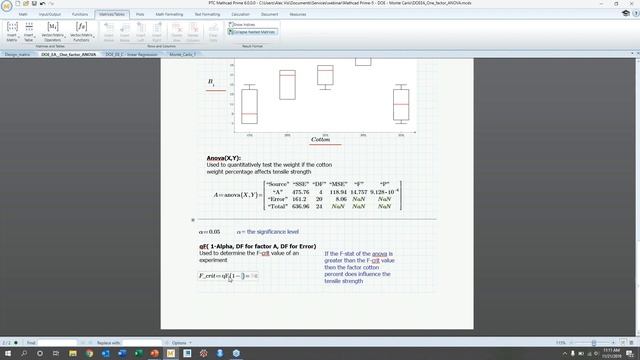Click the Save icon in quick access toolbar
Screen dimensions: 640x360
point(34,3)
